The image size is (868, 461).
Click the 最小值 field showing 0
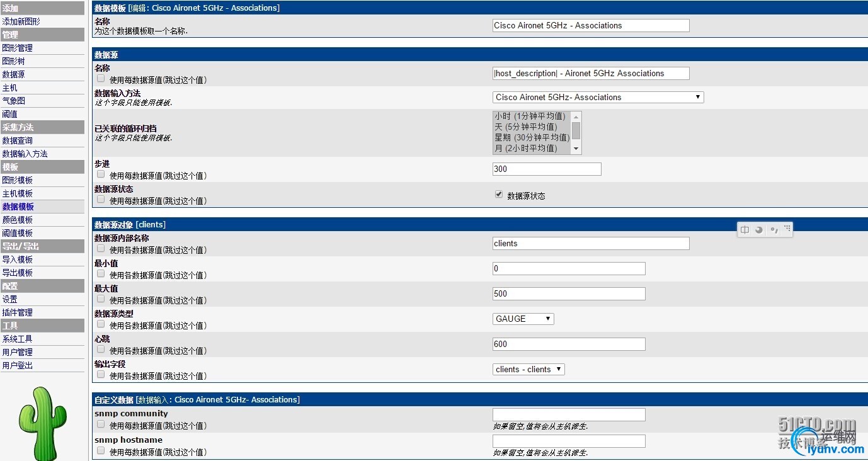pos(569,268)
